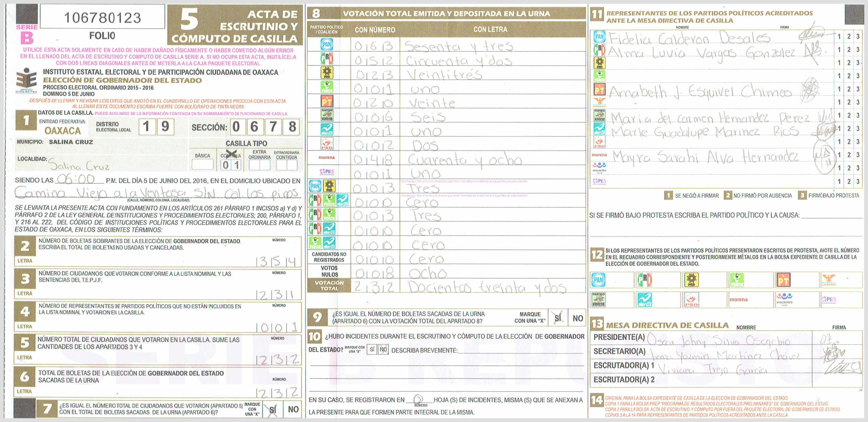
Task: Check the SÍ box in section 9
Action: click(558, 318)
